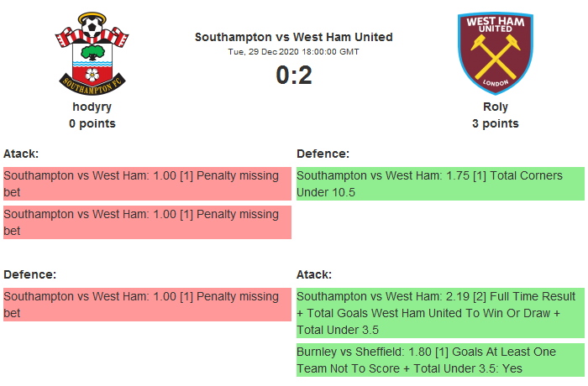Select the Atack heading under hodyry
The height and width of the screenshot is (386, 588).
21,154
